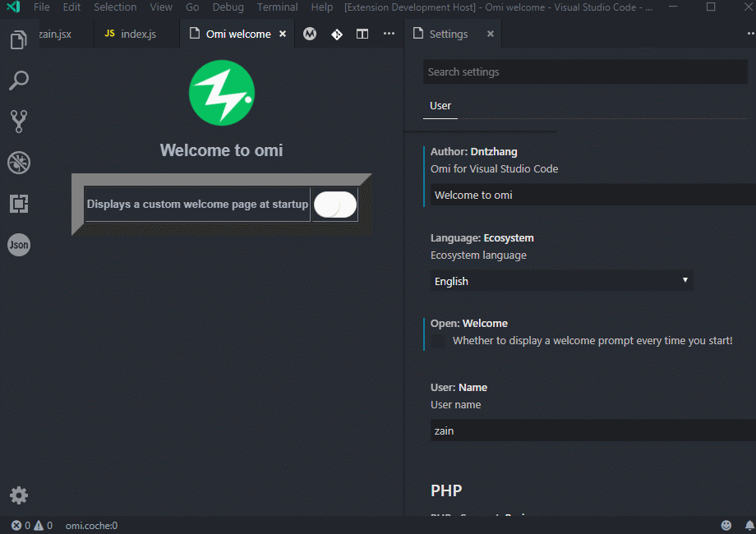Focus the Search settings field

coord(585,71)
